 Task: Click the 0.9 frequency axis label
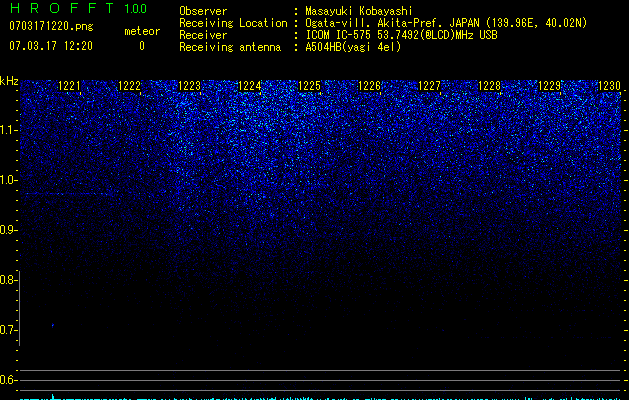point(8,230)
